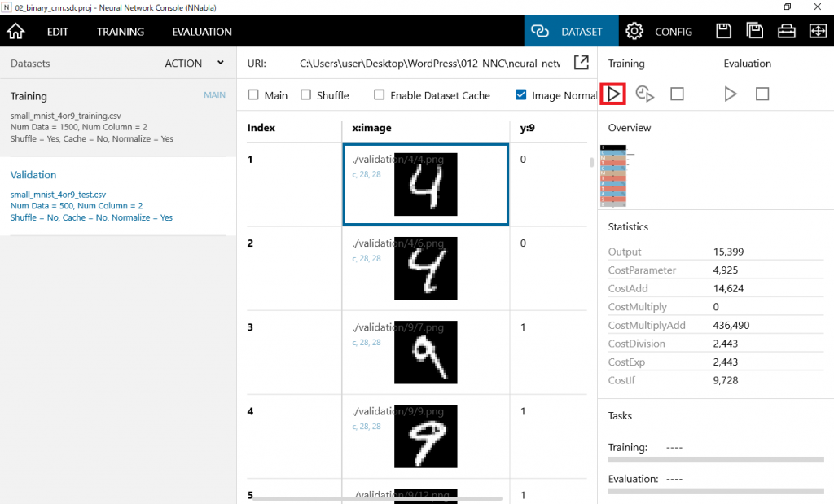
Task: Toggle the Shuffle checkbox
Action: [306, 95]
